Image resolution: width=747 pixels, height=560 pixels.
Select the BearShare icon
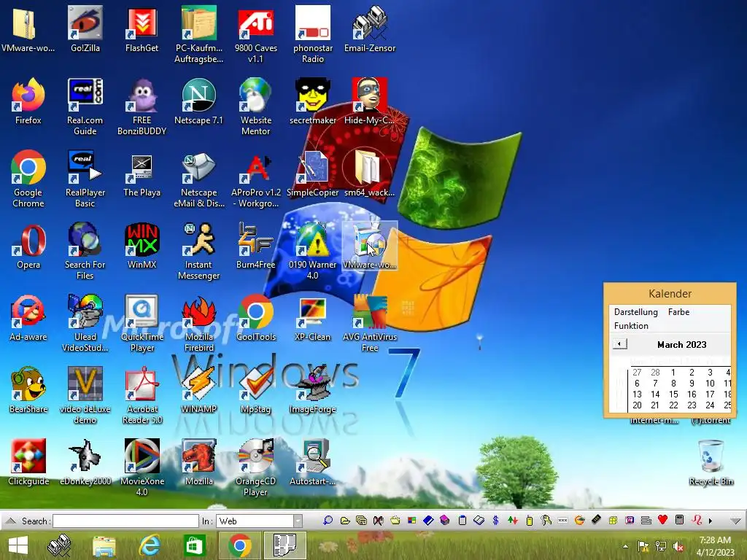[28, 390]
